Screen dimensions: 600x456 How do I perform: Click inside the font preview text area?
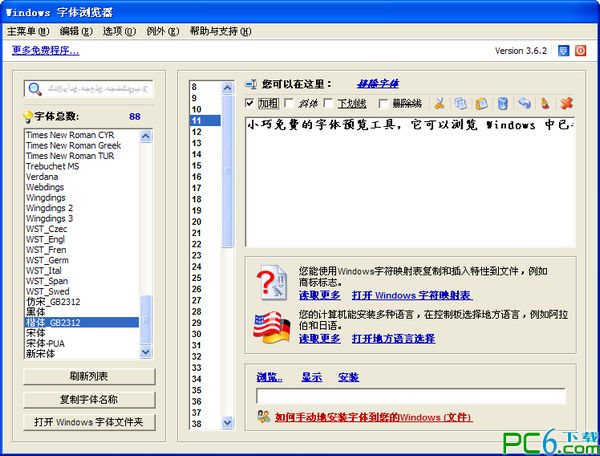[410, 182]
